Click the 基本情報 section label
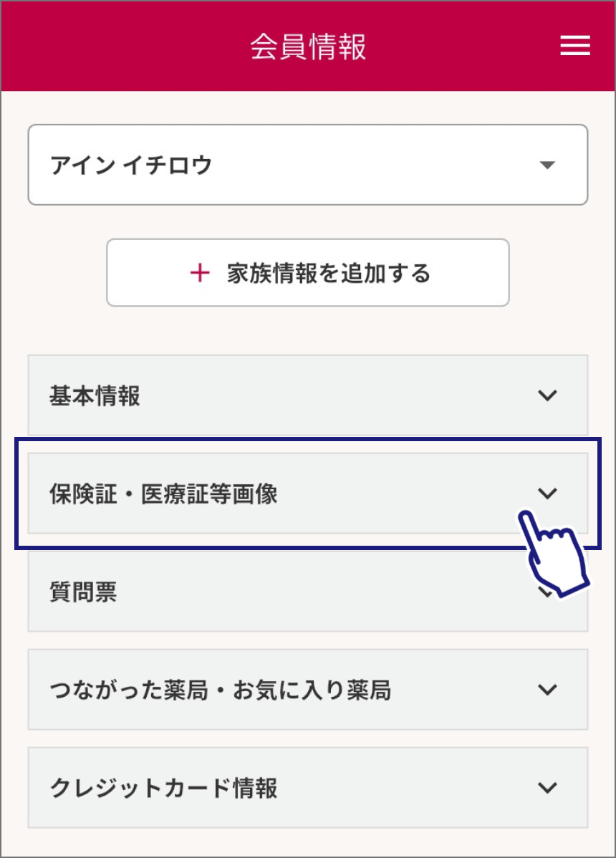 (95, 395)
